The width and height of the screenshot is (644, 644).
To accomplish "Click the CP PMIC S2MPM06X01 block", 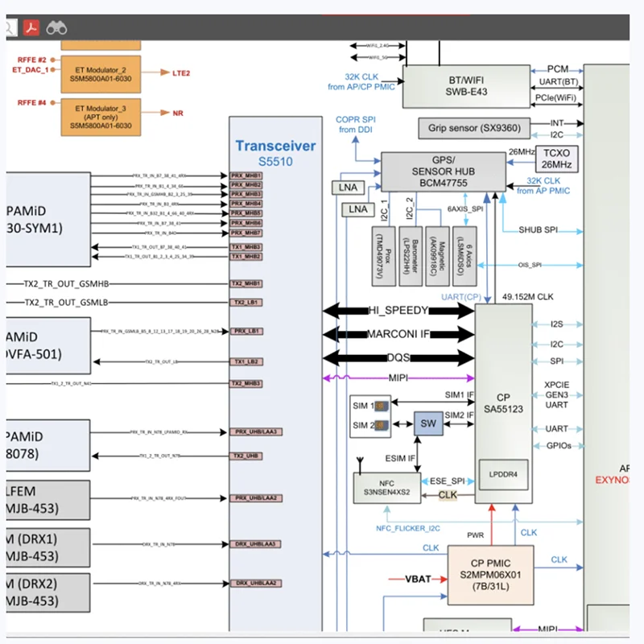I will (490, 575).
